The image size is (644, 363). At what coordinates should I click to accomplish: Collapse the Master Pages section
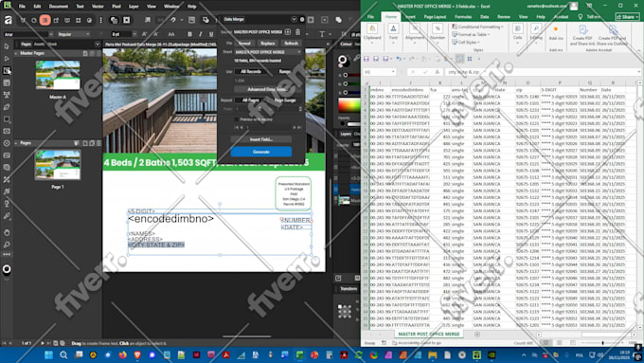[x=16, y=53]
